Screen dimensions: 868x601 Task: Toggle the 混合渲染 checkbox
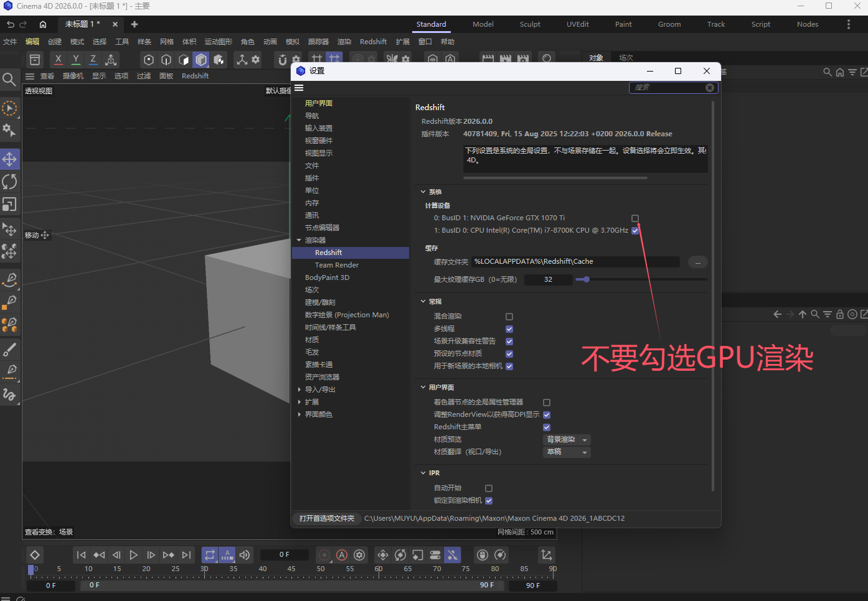(509, 317)
